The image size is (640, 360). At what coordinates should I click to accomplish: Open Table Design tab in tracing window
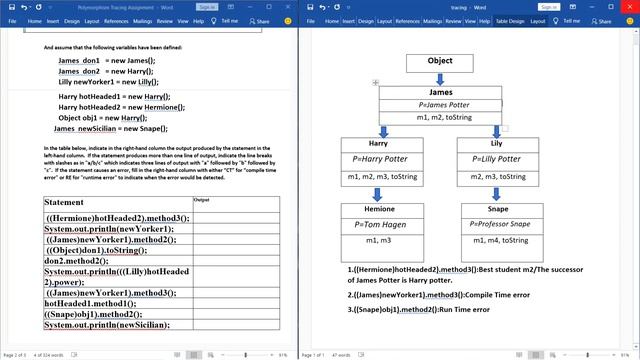point(510,21)
